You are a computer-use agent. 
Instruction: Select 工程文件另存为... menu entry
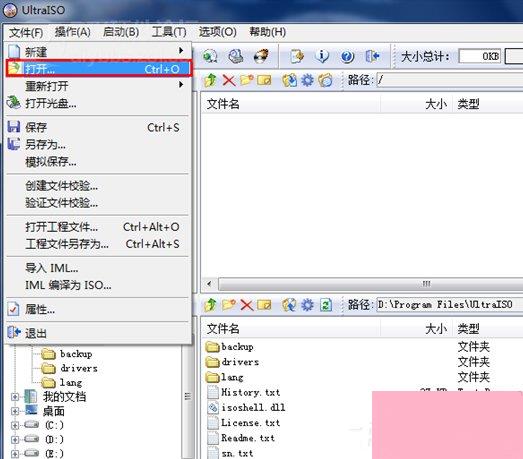pyautogui.click(x=98, y=244)
